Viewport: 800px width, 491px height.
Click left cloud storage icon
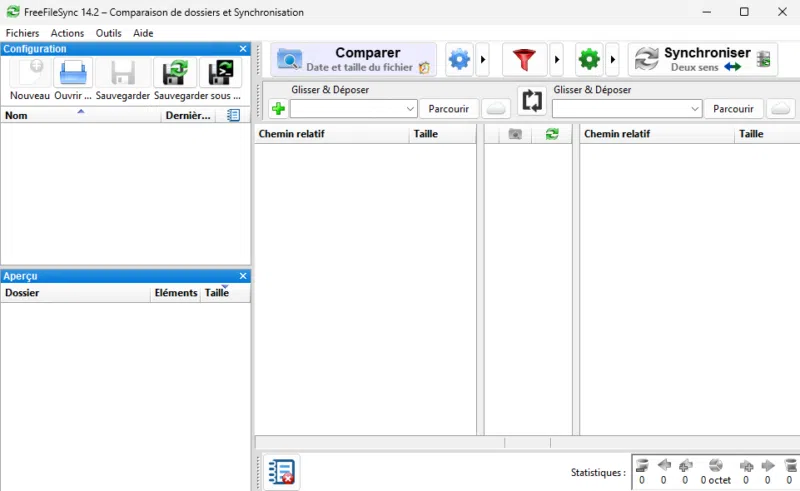495,109
